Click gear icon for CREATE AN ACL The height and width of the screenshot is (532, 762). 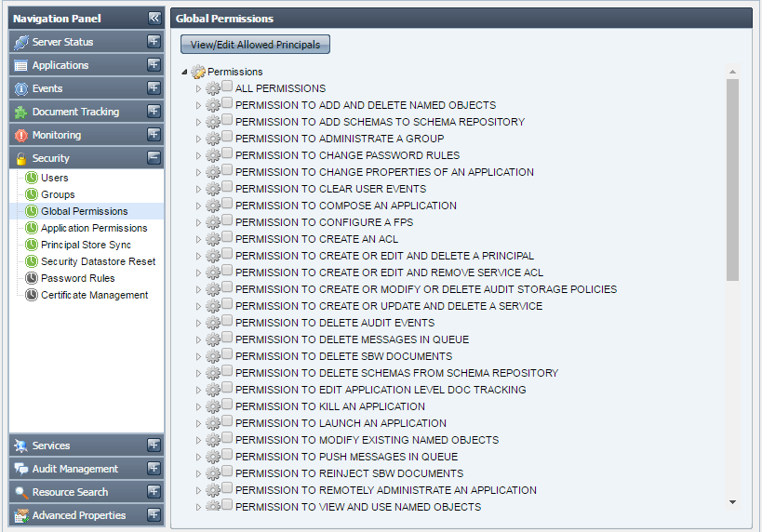(x=212, y=239)
